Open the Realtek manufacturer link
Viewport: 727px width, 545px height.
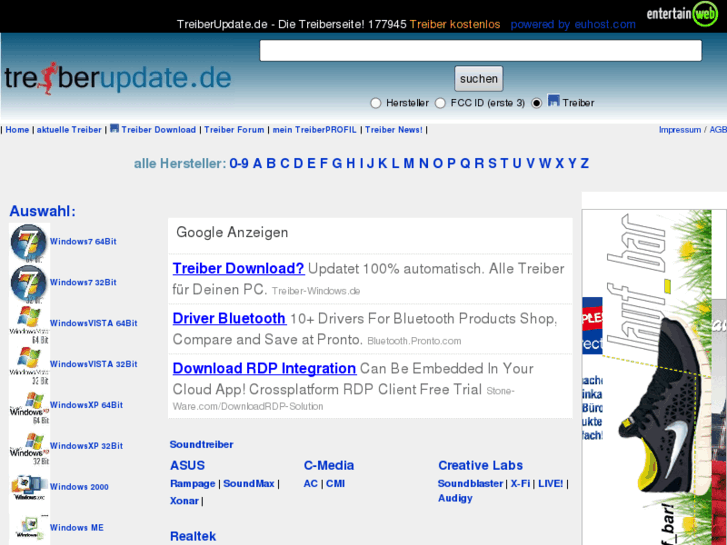(x=193, y=536)
